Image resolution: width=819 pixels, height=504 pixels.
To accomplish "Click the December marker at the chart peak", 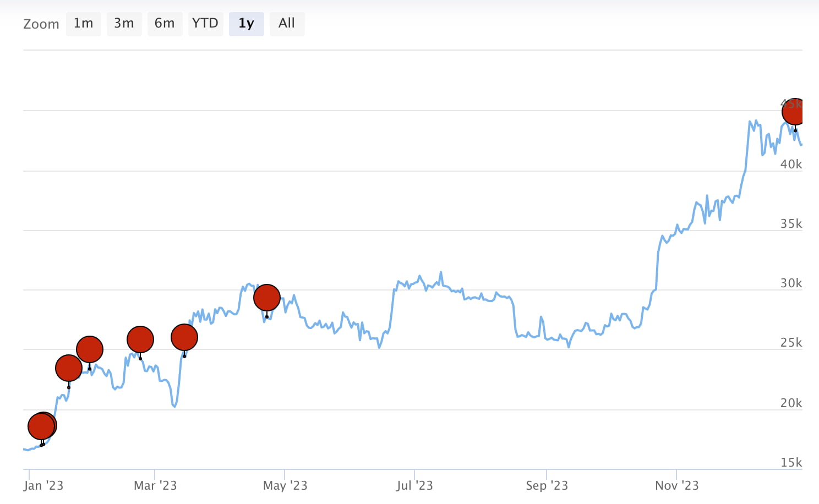I will (794, 112).
